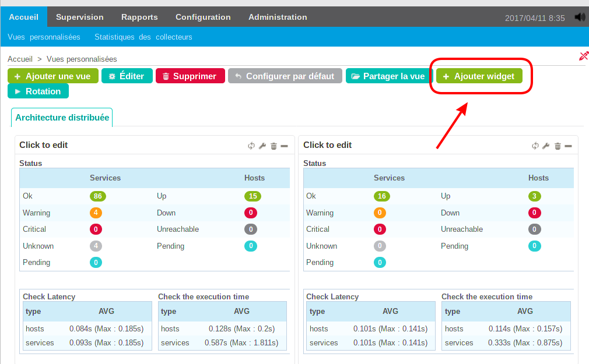Open the Supervision menu

79,17
